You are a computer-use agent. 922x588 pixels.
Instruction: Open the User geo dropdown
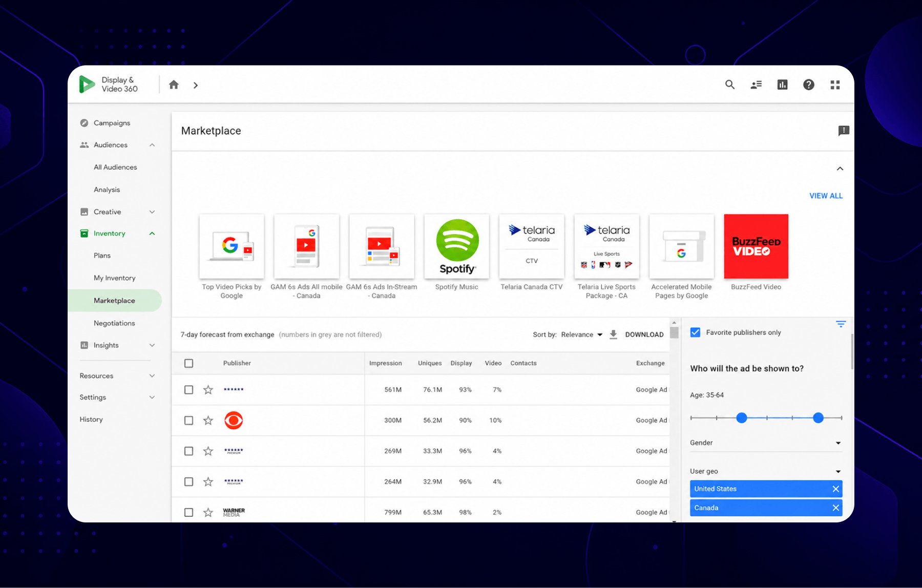point(766,471)
